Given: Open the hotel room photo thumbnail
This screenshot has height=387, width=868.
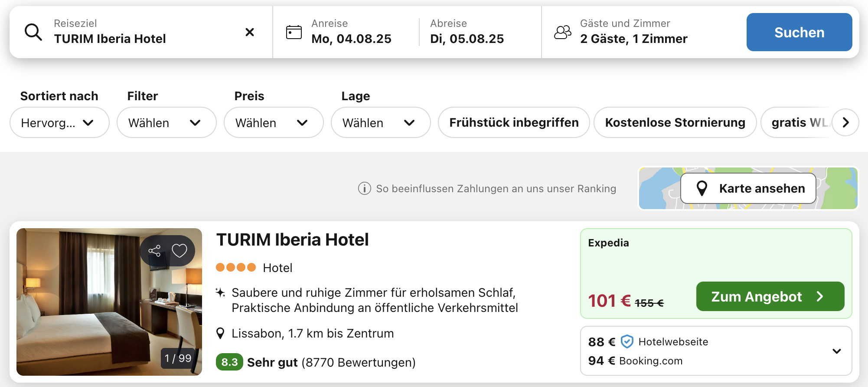Looking at the screenshot, I should pyautogui.click(x=109, y=302).
